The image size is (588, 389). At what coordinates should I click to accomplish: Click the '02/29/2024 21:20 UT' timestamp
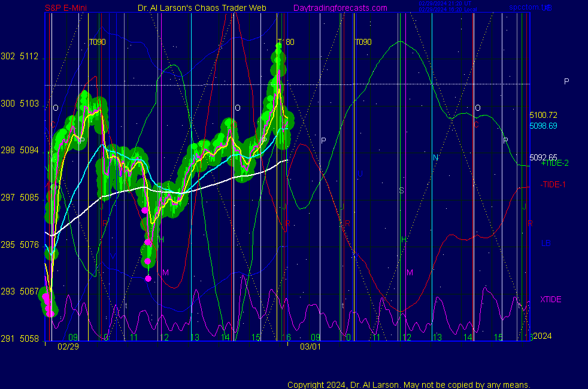click(445, 4)
